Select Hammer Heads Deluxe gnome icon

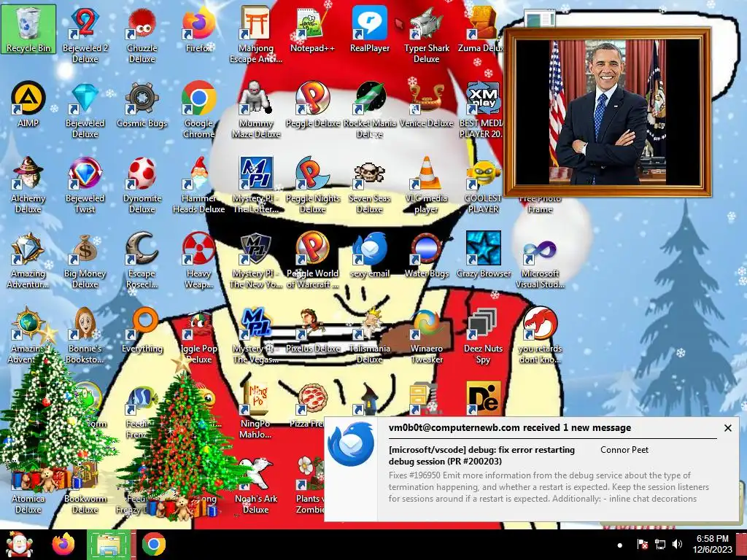coord(198,184)
